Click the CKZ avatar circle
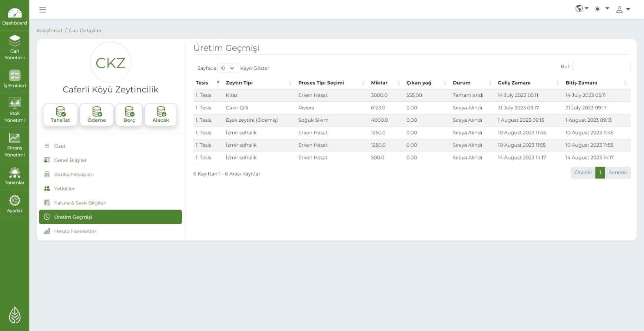Image resolution: width=644 pixels, height=331 pixels. tap(110, 62)
